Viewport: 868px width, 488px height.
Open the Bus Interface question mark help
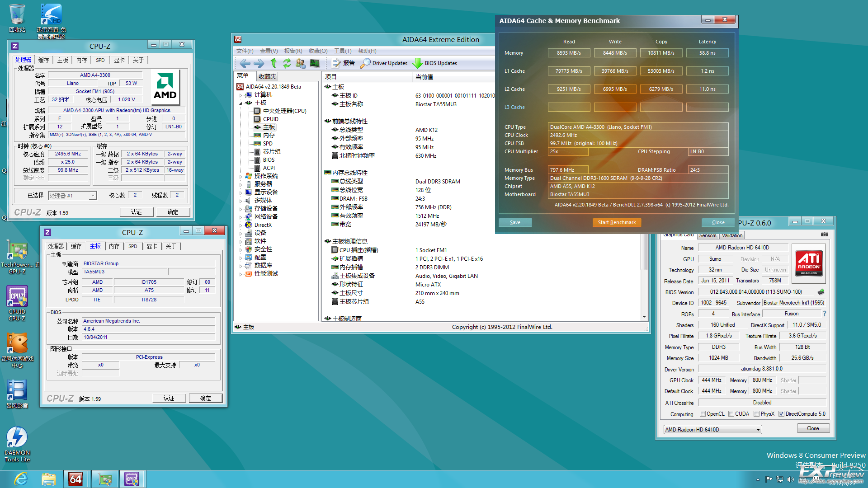pyautogui.click(x=825, y=314)
